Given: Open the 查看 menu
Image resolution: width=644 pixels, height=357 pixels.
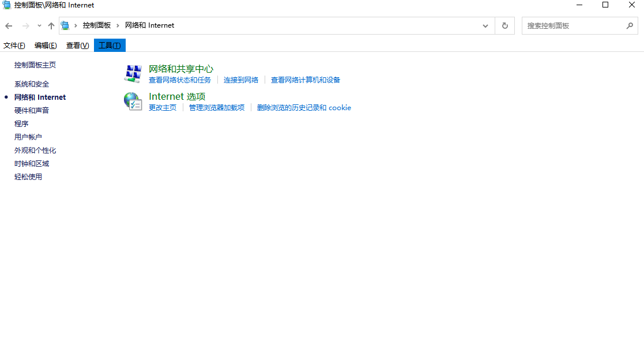Looking at the screenshot, I should pyautogui.click(x=77, y=45).
